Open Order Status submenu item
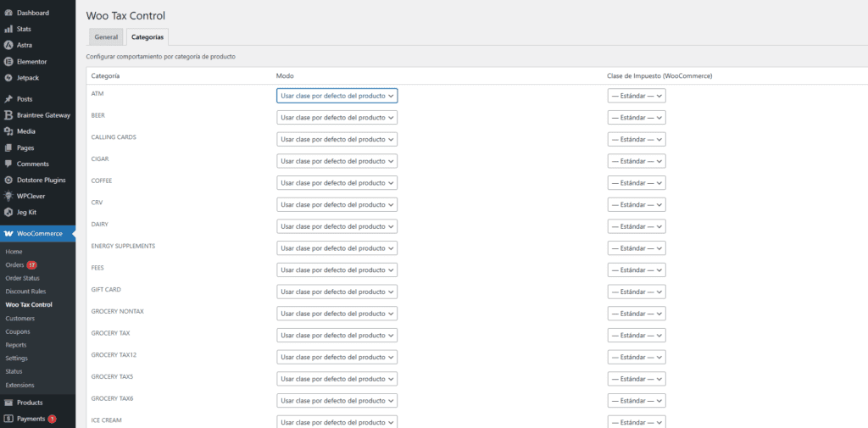868x428 pixels. click(x=23, y=278)
